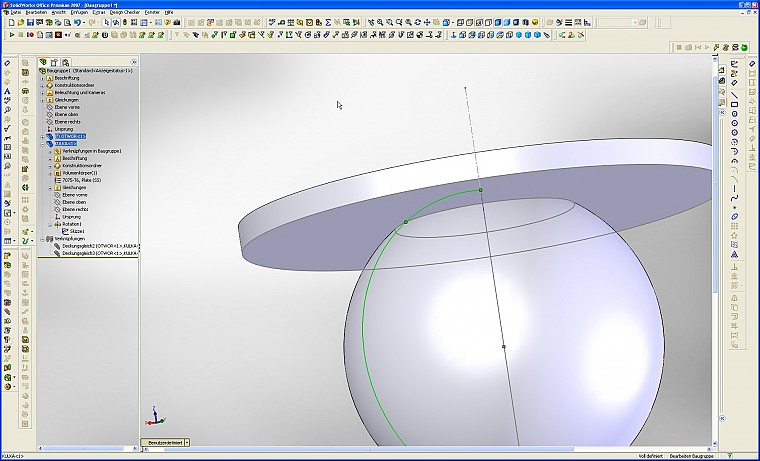This screenshot has width=760, height=461.
Task: Select the Spline sketch tool
Action: pos(734,198)
